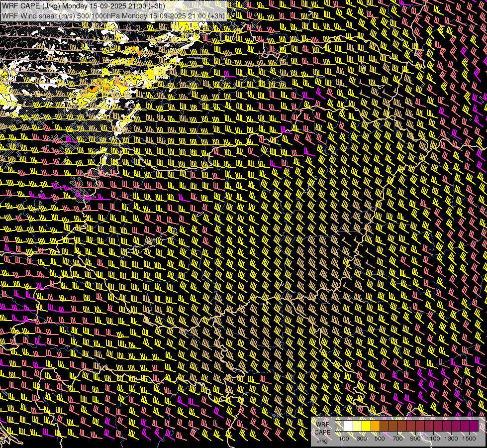Click the orange CAPE legend swatch
This screenshot has width=487, height=448.
(x=375, y=426)
